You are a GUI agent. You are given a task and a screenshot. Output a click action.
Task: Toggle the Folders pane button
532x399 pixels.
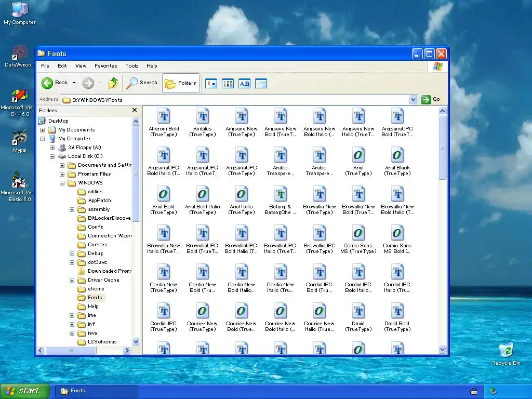click(181, 83)
